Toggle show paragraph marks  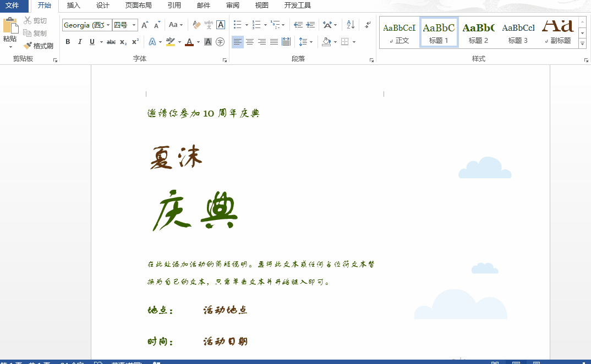[x=368, y=25]
